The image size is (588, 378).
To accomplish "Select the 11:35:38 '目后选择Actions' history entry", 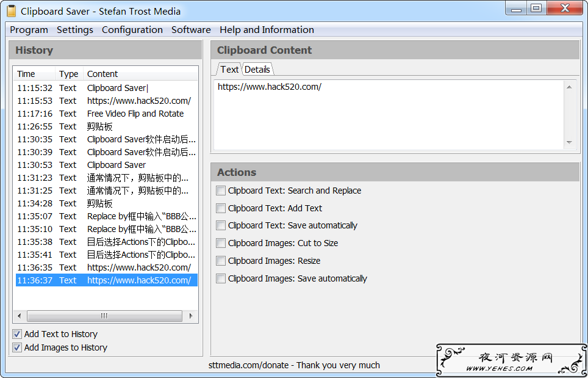I will pos(107,242).
